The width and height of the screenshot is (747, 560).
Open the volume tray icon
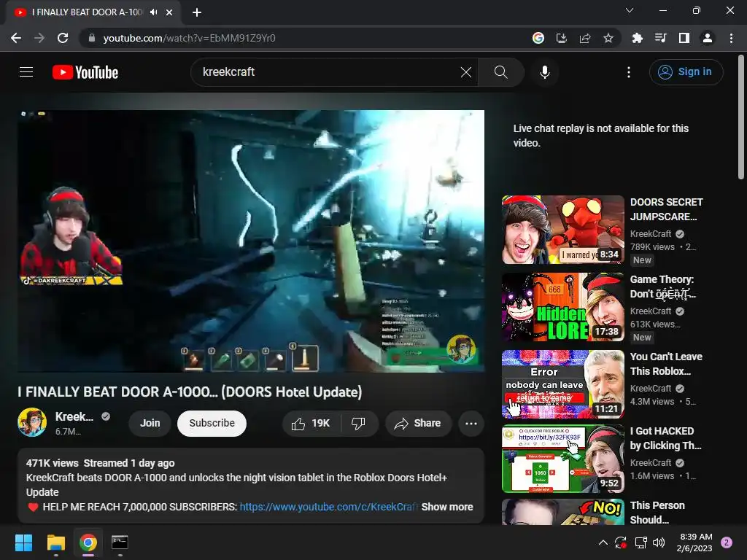[x=659, y=542]
